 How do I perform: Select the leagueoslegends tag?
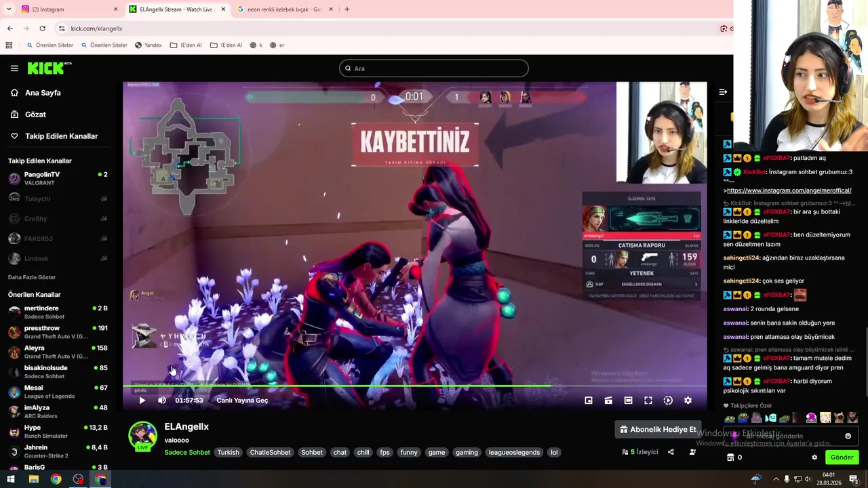point(514,452)
